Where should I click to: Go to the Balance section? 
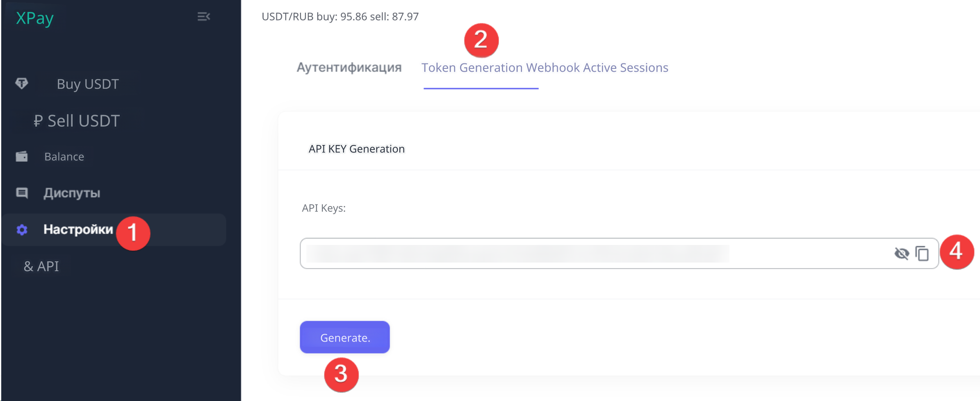[x=64, y=156]
